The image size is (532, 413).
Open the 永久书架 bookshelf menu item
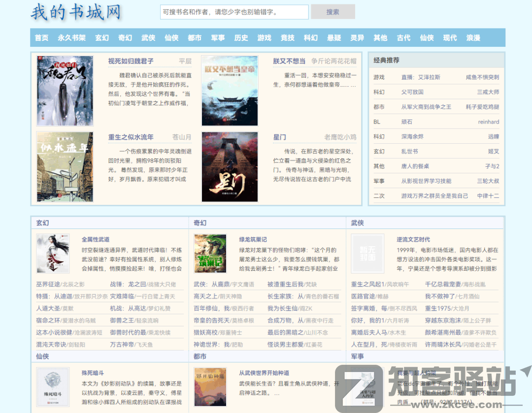(71, 38)
